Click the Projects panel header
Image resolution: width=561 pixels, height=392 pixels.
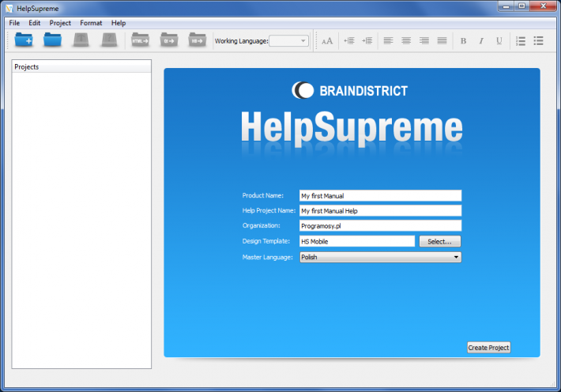tap(81, 66)
